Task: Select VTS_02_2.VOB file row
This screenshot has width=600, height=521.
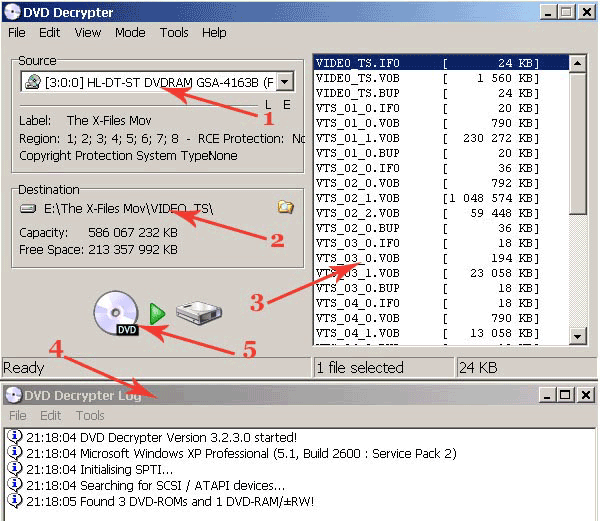Action: (441, 213)
